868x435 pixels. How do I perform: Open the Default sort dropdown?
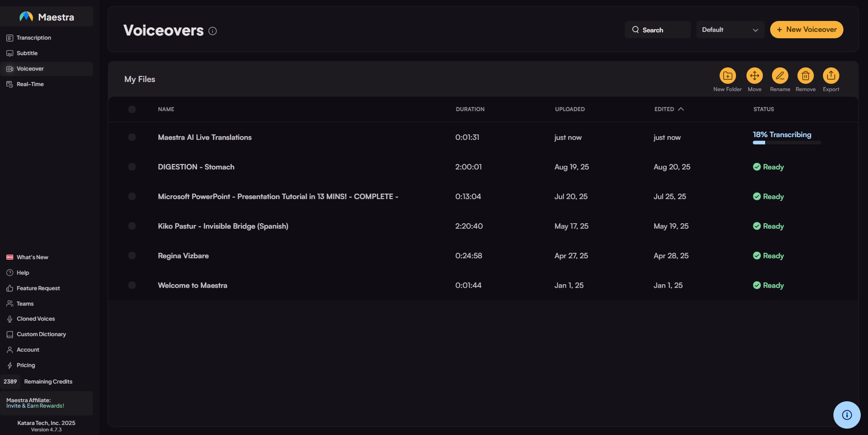pyautogui.click(x=730, y=30)
